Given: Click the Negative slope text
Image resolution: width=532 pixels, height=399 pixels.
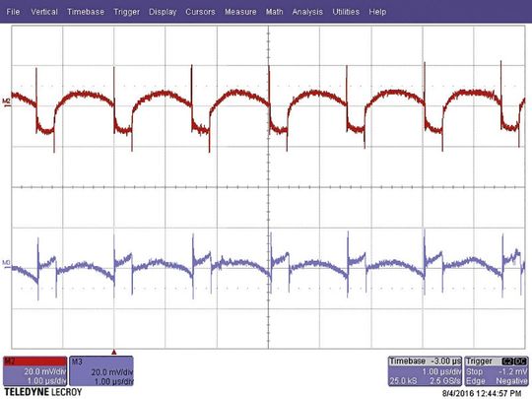Looking at the screenshot, I should (x=511, y=381).
